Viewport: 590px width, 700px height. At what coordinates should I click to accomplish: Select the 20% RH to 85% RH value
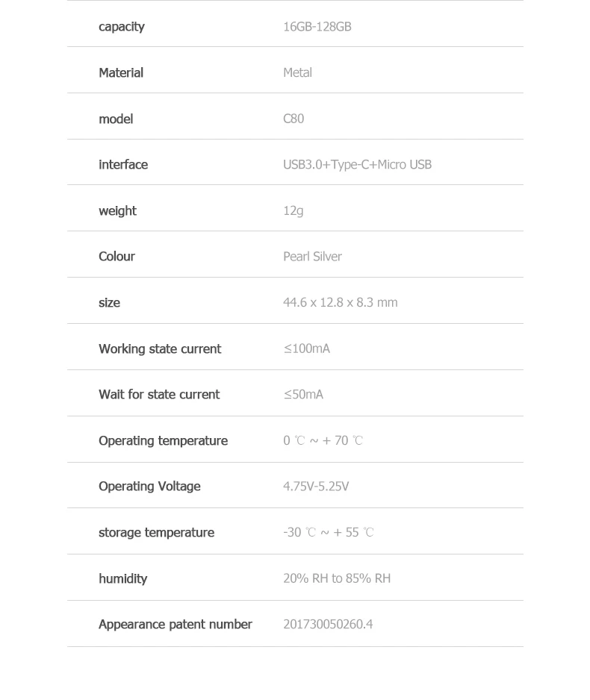tap(337, 578)
